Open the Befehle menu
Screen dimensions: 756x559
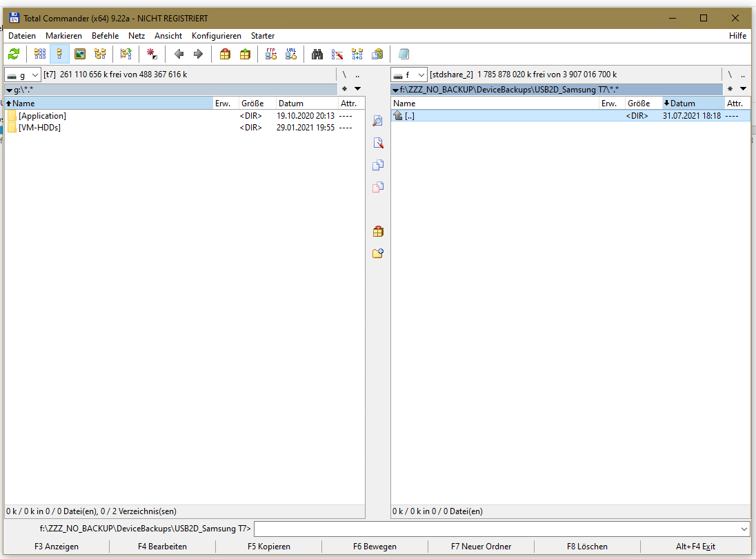pyautogui.click(x=105, y=36)
